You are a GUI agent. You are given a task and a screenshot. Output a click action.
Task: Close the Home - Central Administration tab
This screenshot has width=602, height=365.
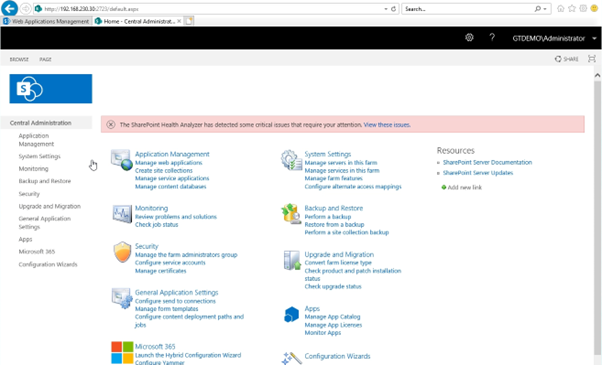pos(179,21)
